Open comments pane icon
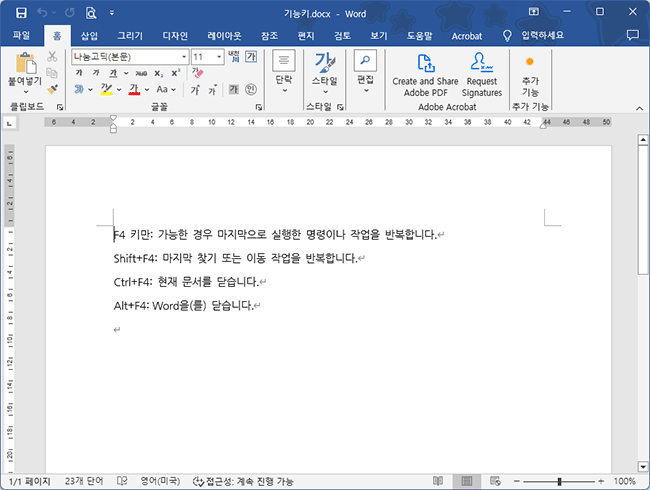The width and height of the screenshot is (650, 490). point(632,35)
